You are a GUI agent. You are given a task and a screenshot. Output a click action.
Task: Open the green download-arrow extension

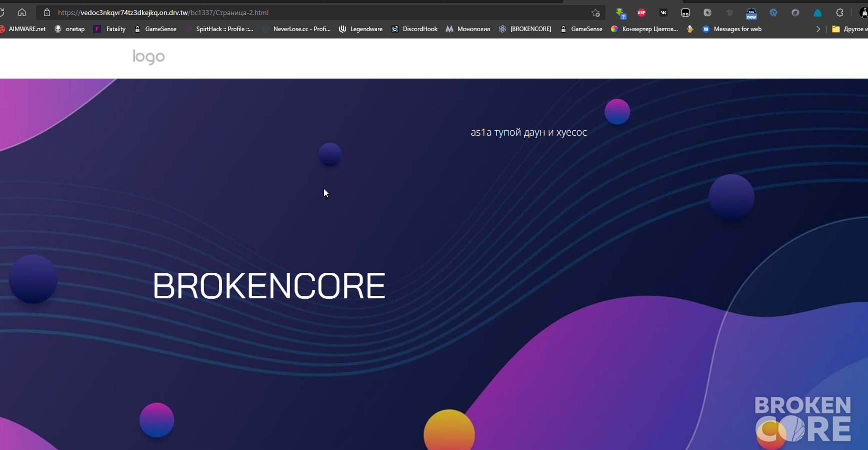pos(620,13)
